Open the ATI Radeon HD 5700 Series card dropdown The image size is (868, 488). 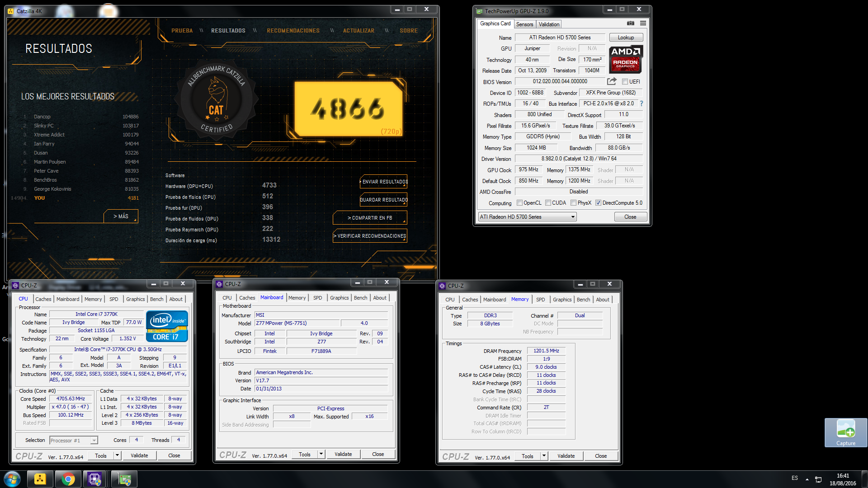pos(527,217)
